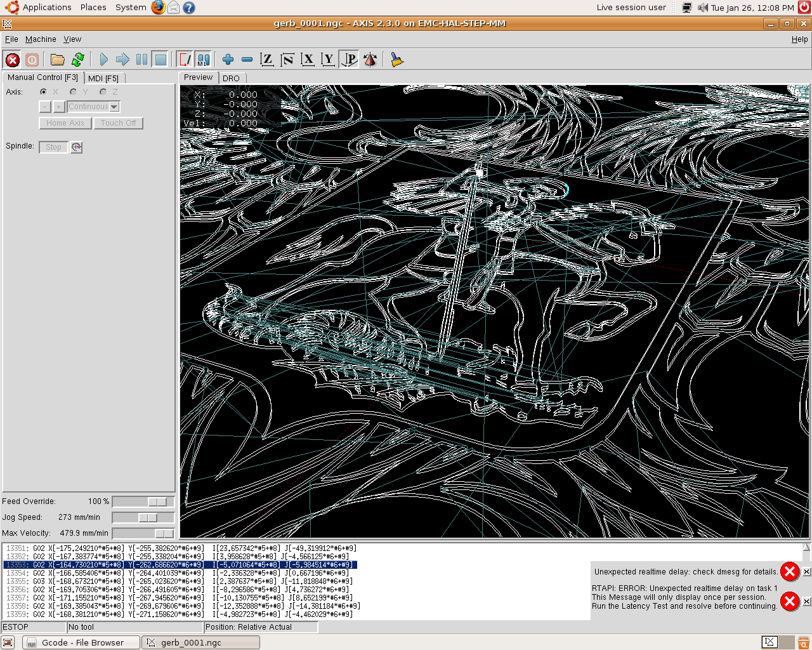Select the Y axis radio button
Viewport: 812px width, 650px height.
[74, 92]
